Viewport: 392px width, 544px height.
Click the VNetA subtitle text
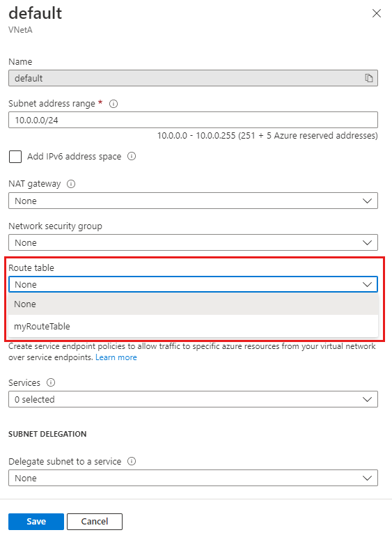coord(20,30)
